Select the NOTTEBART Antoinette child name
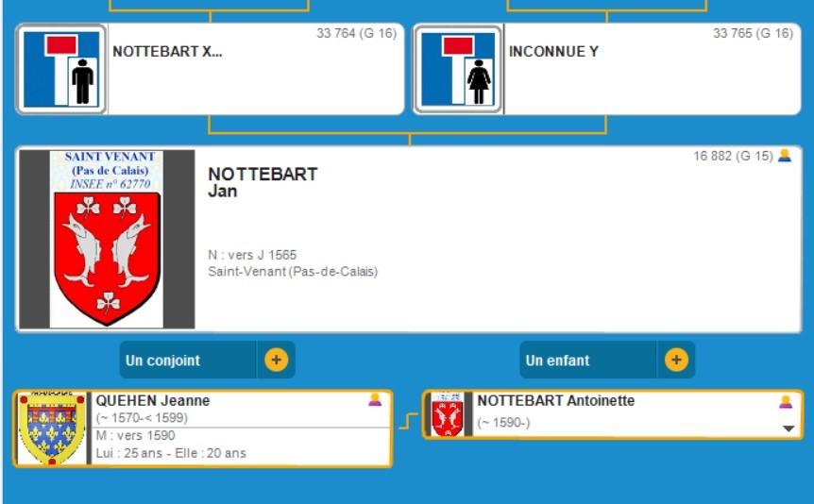Viewport: 814px width, 504px height. [555, 400]
